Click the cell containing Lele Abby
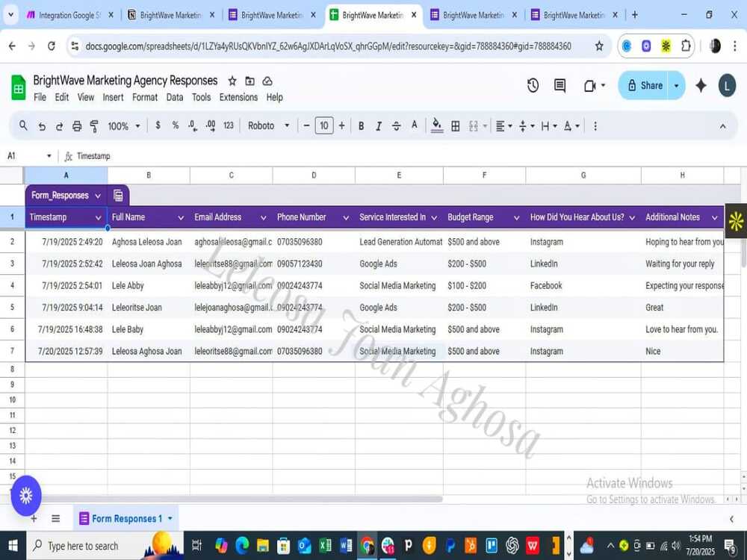 pos(149,286)
